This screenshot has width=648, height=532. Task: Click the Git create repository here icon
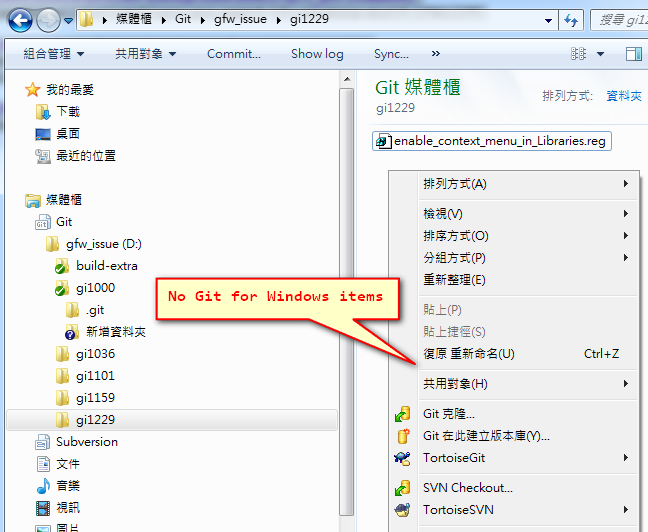(403, 436)
